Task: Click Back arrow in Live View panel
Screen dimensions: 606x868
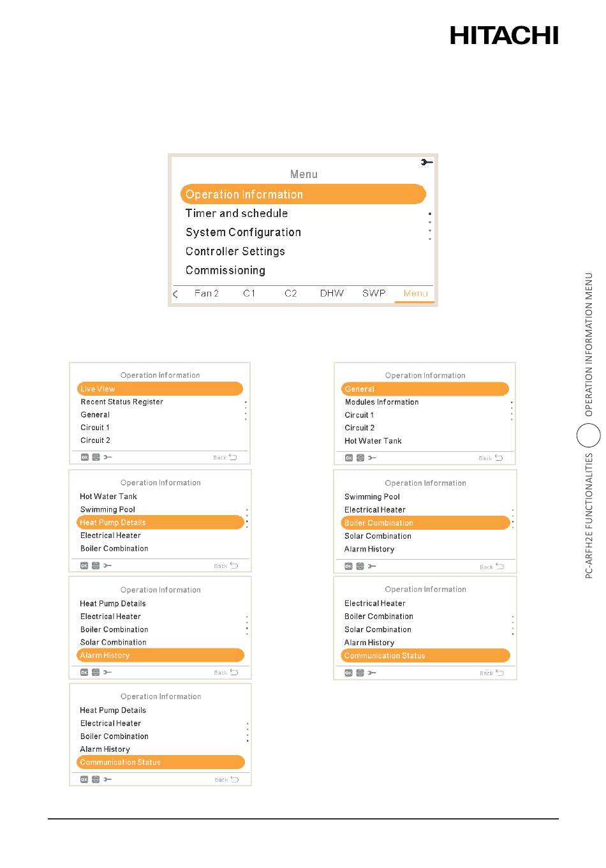Action: (232, 457)
